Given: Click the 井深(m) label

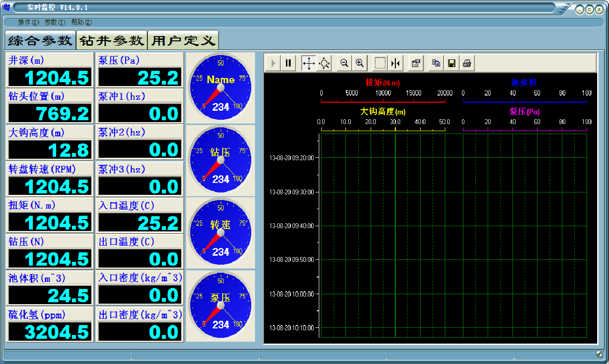Looking at the screenshot, I should [x=26, y=60].
